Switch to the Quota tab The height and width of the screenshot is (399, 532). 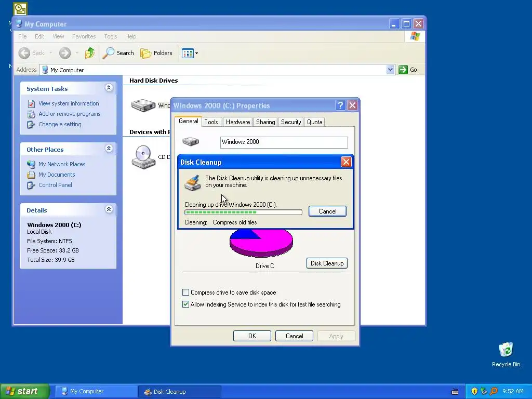coord(314,122)
